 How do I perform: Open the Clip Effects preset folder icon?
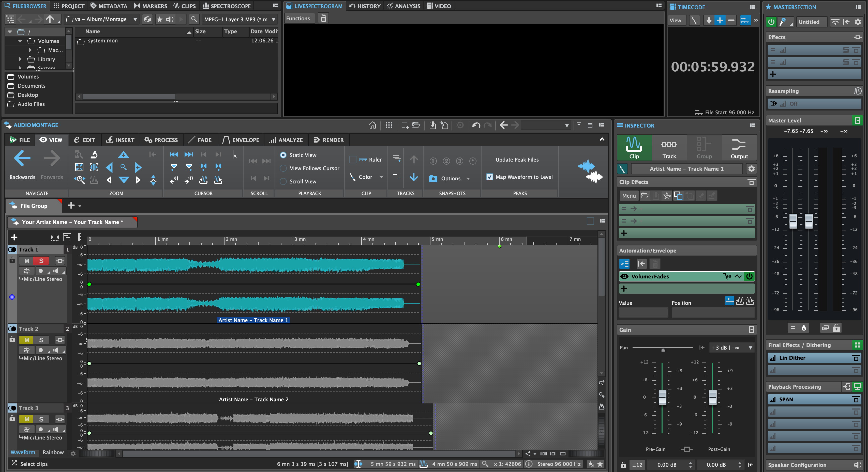point(644,196)
